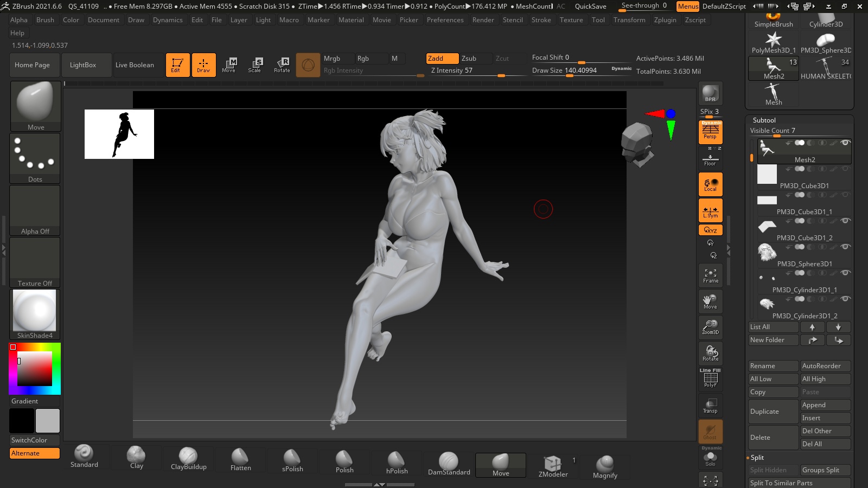Open the Move brush picker thumbnail
Screen dimensions: 868x488
coord(35,106)
